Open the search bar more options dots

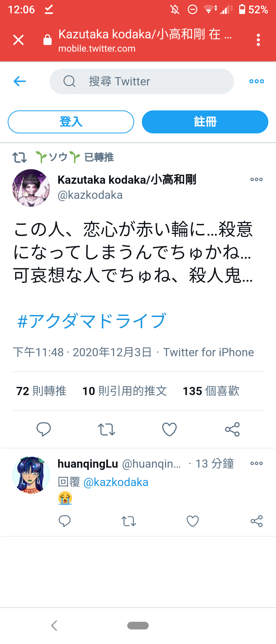click(257, 81)
